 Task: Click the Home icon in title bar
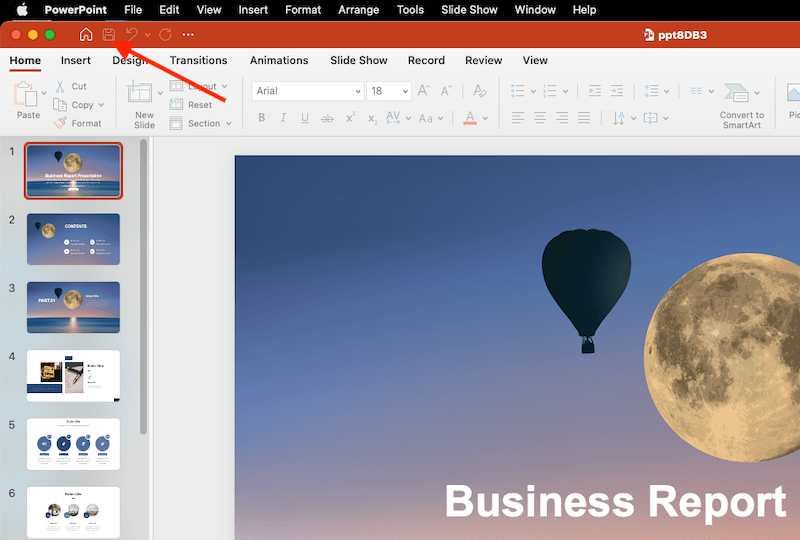click(x=86, y=35)
